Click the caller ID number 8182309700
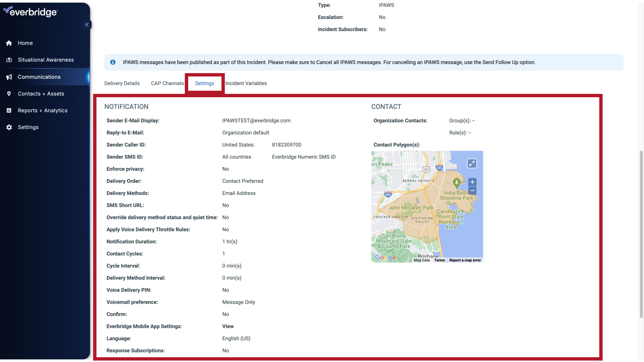The image size is (644, 362). coord(286,145)
